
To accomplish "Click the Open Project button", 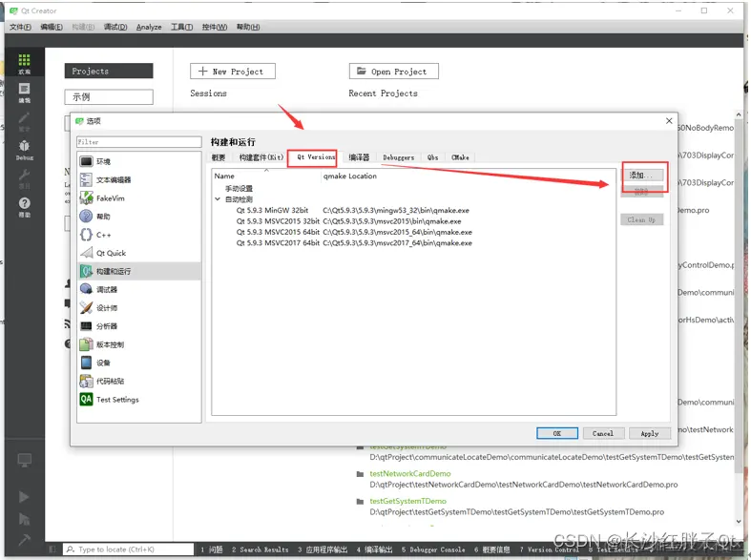I will [394, 72].
